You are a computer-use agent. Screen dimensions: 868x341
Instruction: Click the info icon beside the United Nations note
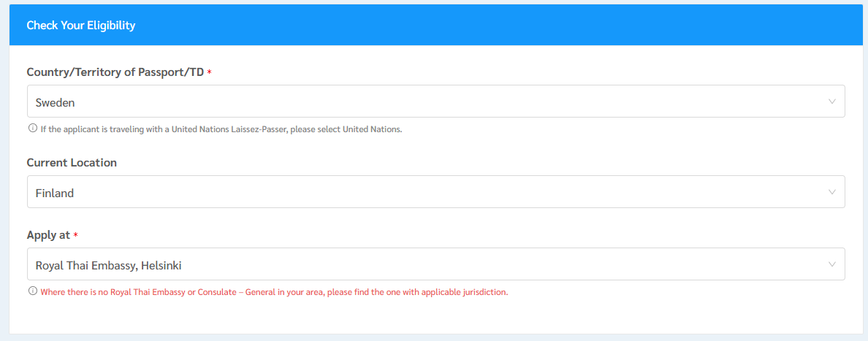pos(32,129)
